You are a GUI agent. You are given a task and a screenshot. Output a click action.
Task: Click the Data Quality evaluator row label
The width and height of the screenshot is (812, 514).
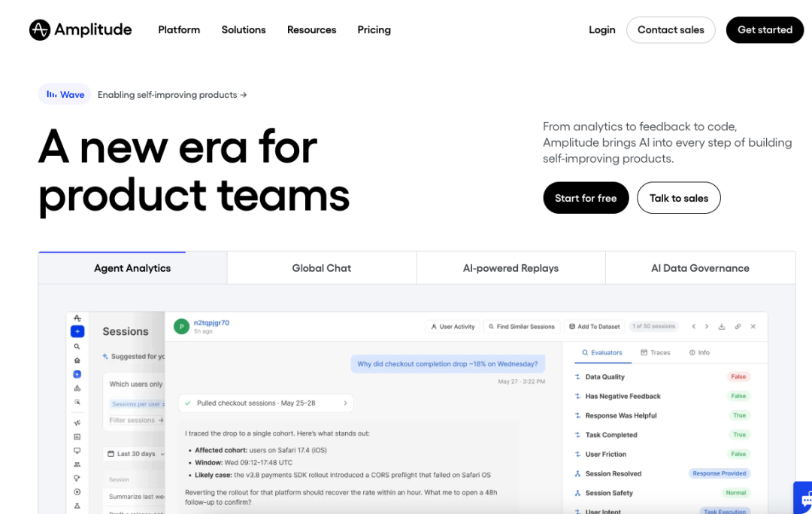point(604,377)
